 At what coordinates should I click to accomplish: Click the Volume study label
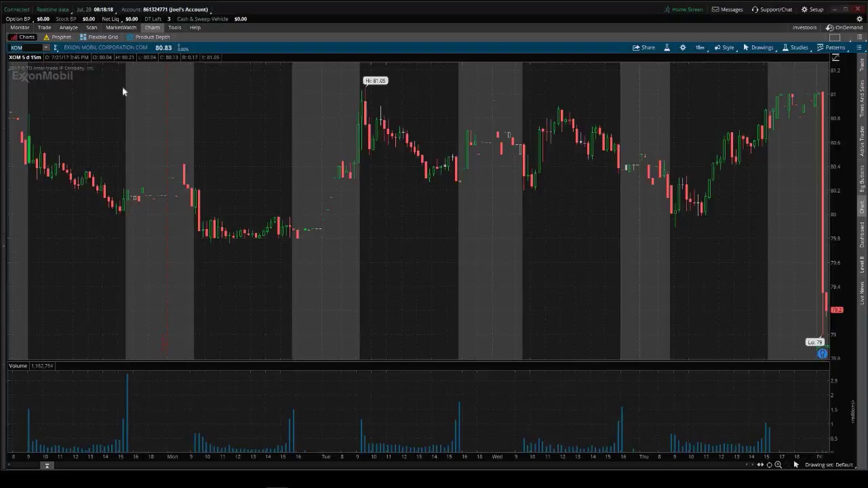click(x=18, y=366)
